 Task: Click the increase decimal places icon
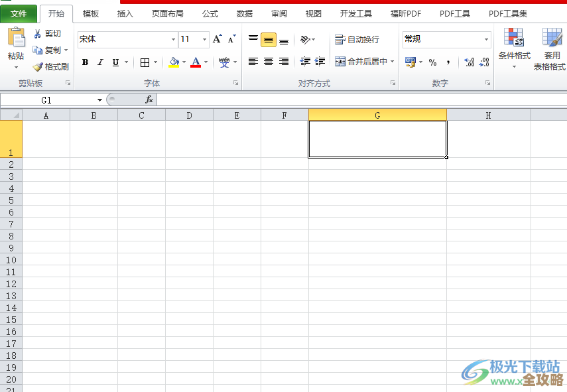(470, 62)
